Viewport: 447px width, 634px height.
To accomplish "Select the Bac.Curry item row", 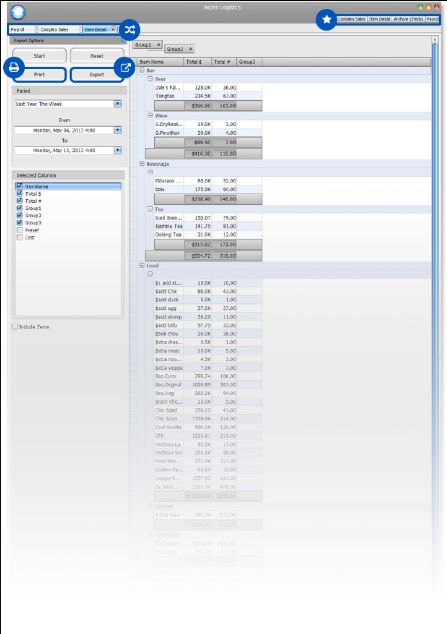I will tap(208, 376).
